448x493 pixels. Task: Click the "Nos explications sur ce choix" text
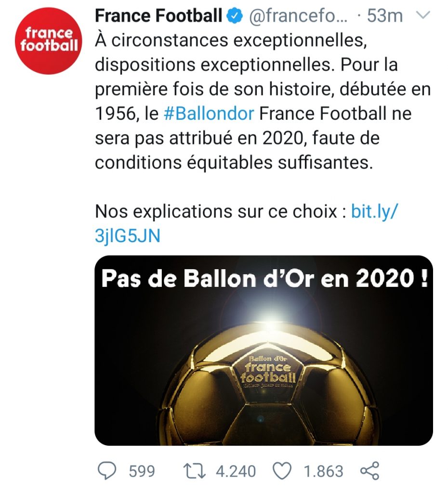[220, 211]
